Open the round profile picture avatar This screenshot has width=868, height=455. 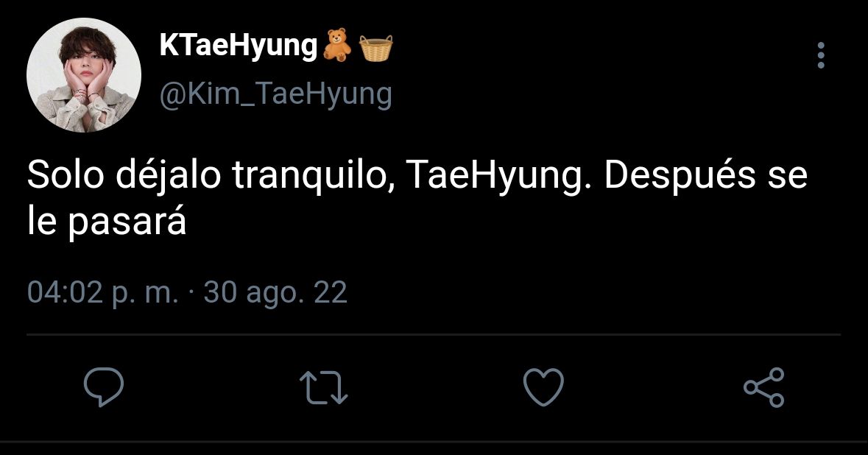[84, 74]
